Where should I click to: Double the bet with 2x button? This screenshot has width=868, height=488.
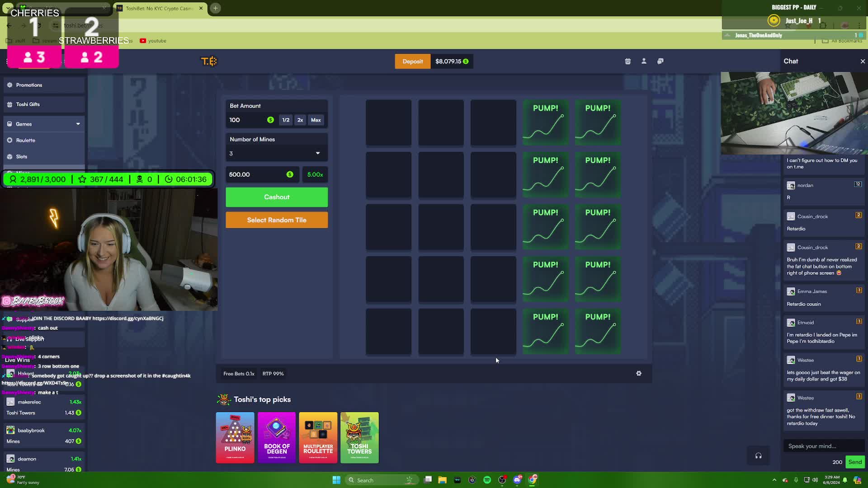300,120
